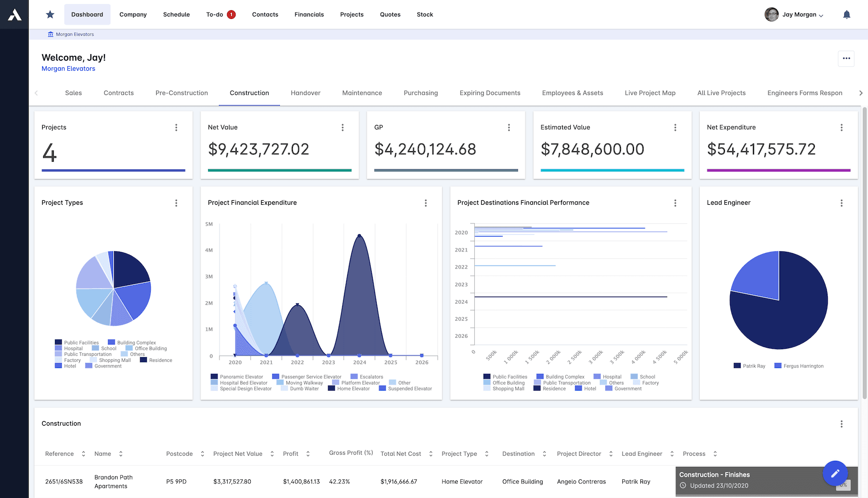Click the app logo in the top-left corner
868x498 pixels.
point(14,14)
